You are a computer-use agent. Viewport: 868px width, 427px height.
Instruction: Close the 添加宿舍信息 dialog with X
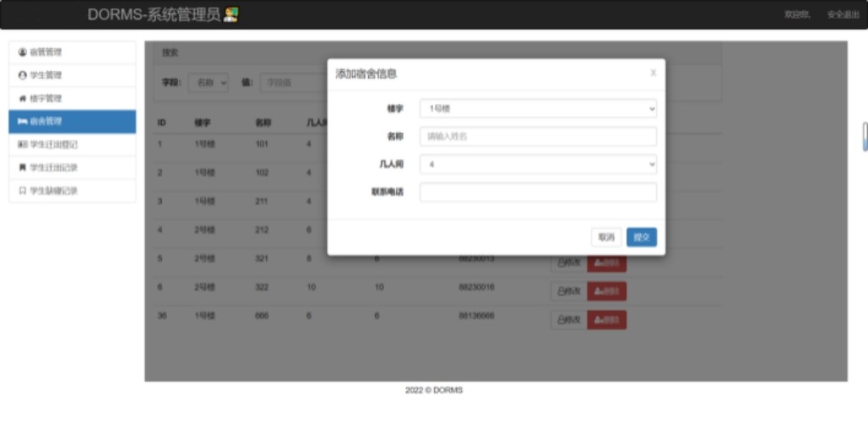(x=654, y=73)
